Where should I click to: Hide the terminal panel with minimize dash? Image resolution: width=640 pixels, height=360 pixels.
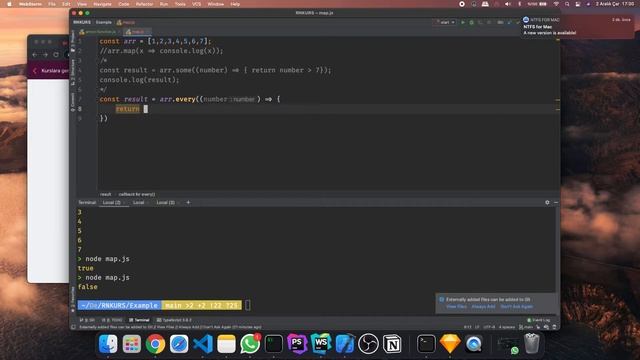pyautogui.click(x=556, y=202)
